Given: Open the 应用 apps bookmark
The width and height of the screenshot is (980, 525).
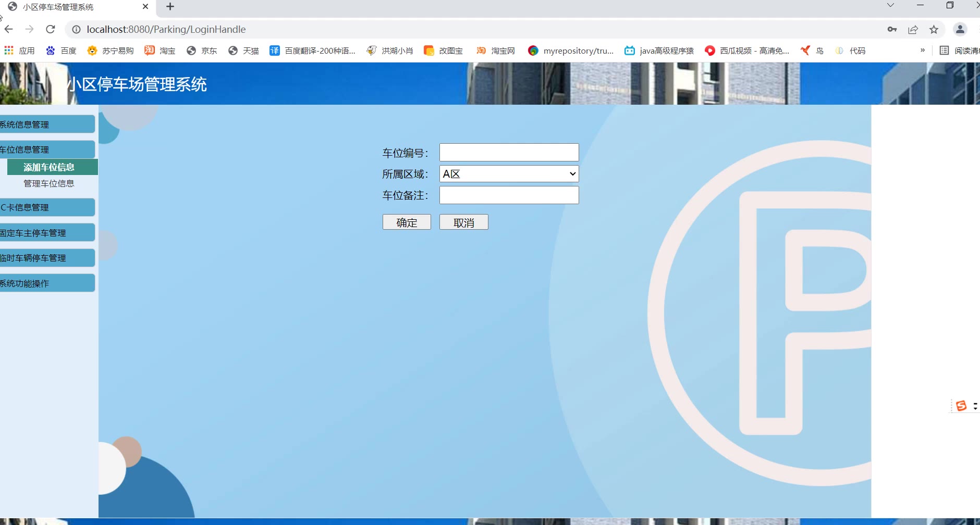Looking at the screenshot, I should click(19, 51).
